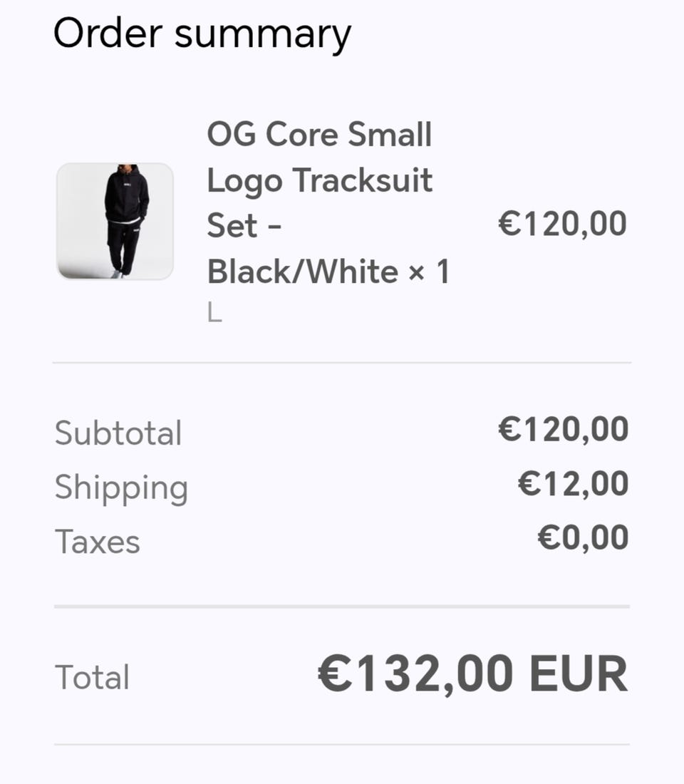Click the divider line above Total

pos(342,607)
